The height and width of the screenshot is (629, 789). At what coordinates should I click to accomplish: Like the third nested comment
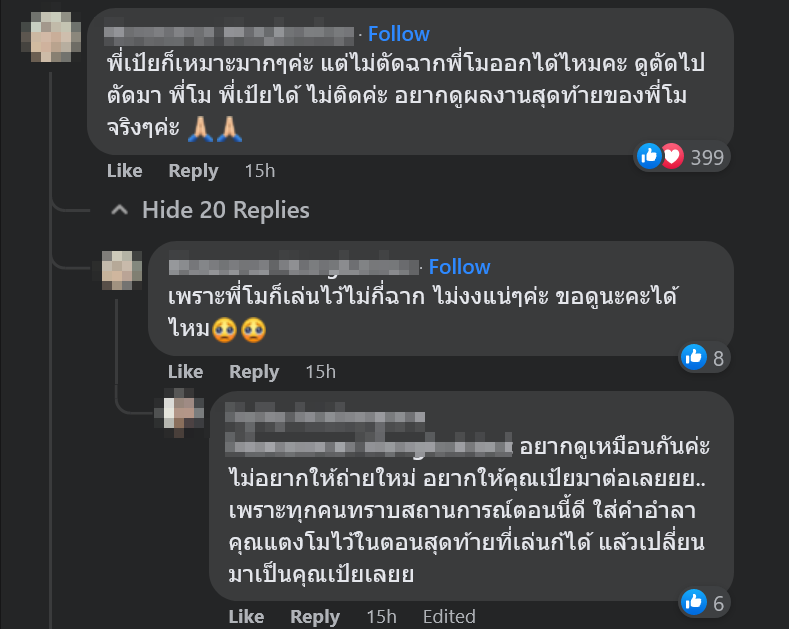(246, 616)
